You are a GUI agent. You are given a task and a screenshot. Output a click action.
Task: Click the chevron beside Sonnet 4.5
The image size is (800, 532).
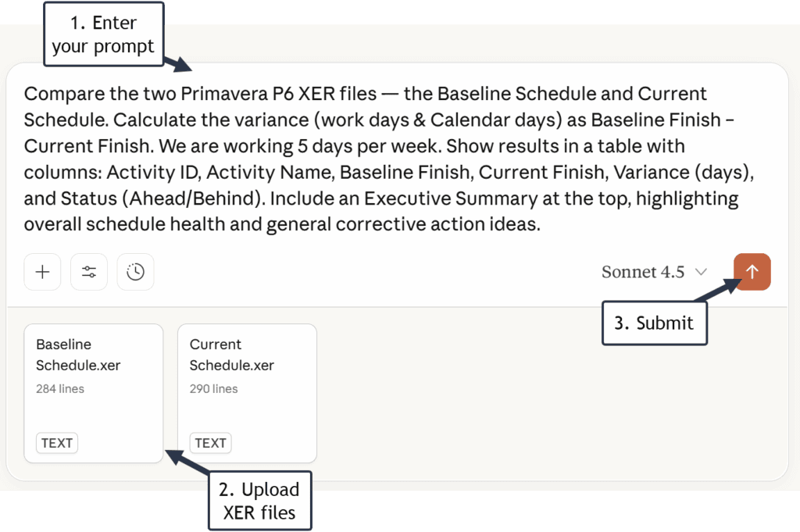click(701, 272)
